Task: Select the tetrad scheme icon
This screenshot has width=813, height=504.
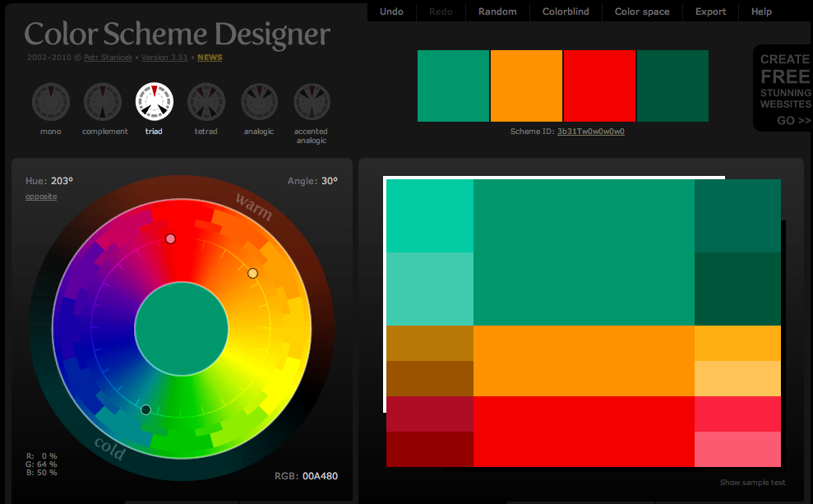Action: (206, 102)
